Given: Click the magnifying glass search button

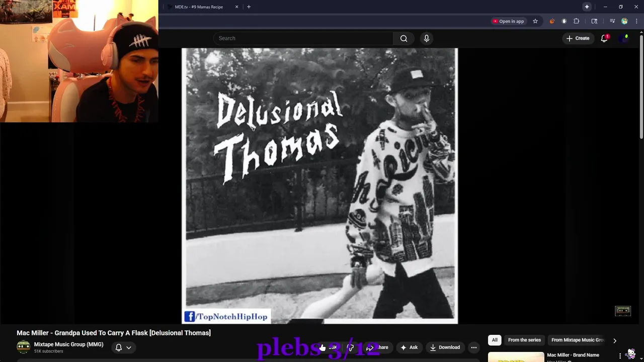Looking at the screenshot, I should click(404, 38).
